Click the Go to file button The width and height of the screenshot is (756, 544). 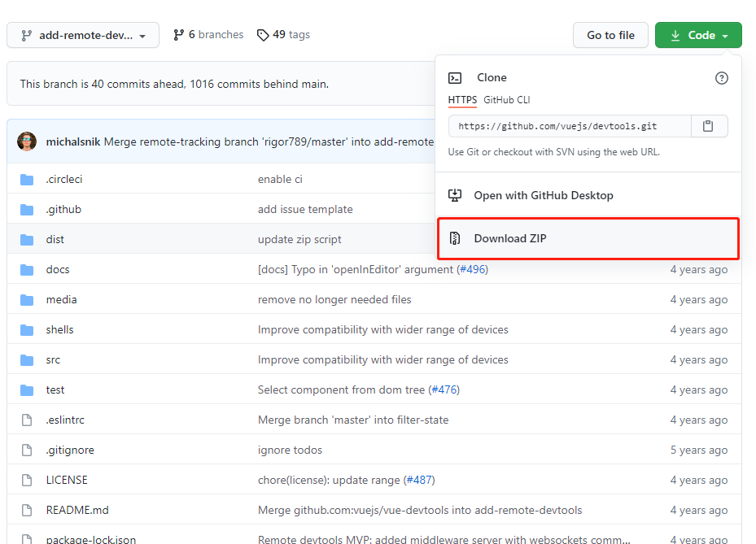tap(610, 35)
